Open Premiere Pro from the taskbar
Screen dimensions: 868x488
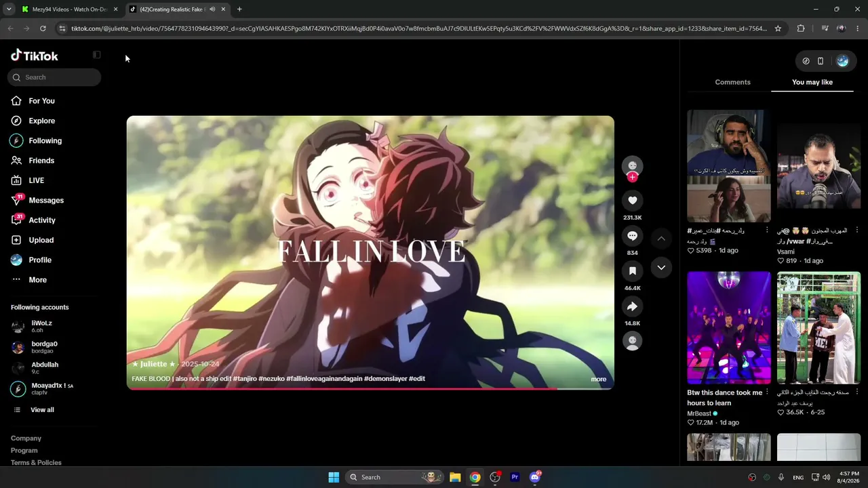point(515,477)
